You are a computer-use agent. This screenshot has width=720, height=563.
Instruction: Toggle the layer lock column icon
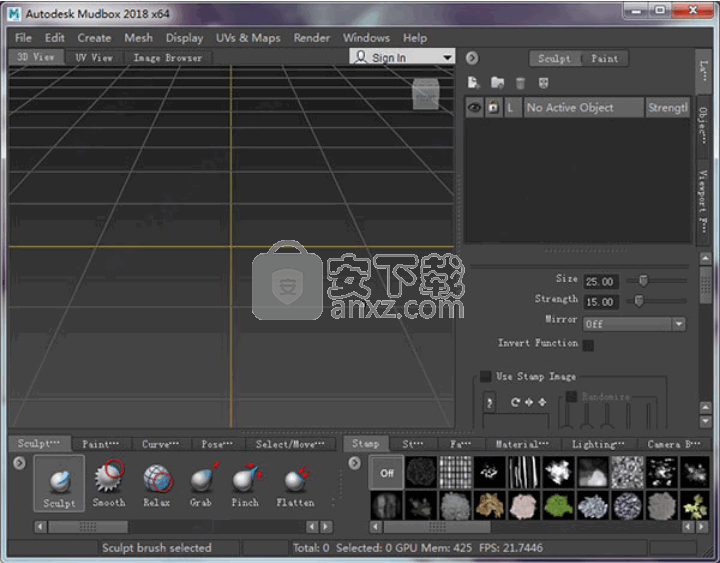494,107
